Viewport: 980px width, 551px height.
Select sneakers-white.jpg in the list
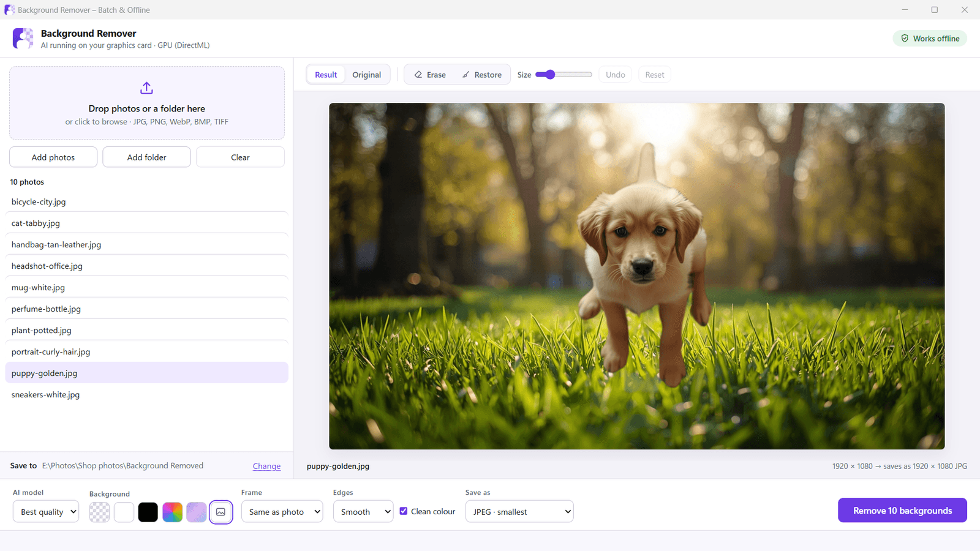tap(146, 394)
